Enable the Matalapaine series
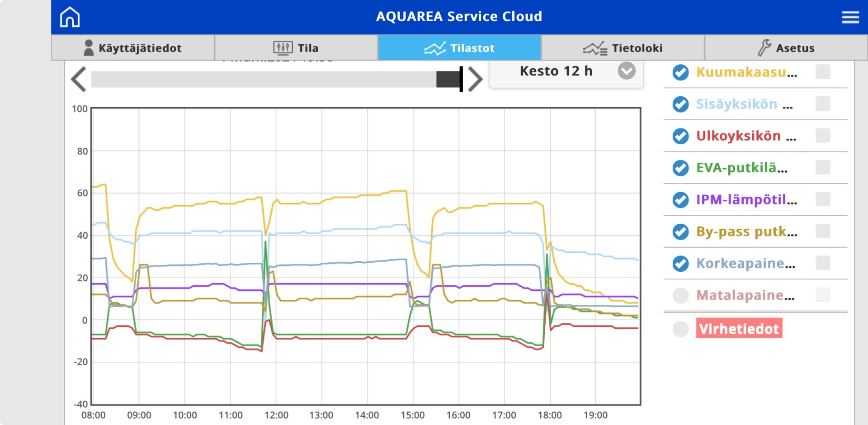The width and height of the screenshot is (868, 425). point(680,295)
